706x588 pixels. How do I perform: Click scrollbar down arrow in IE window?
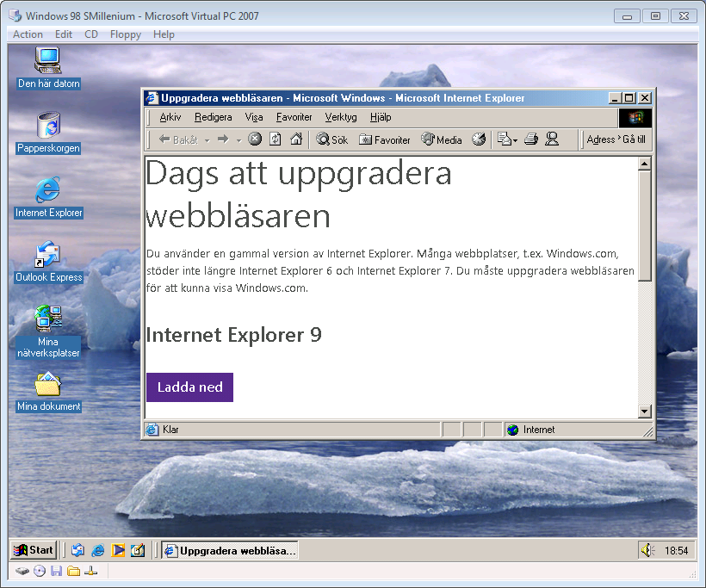(x=645, y=411)
